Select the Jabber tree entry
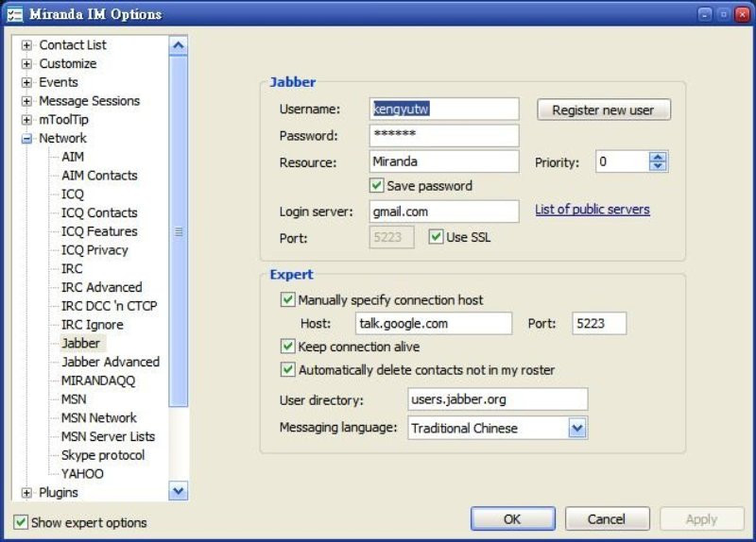The height and width of the screenshot is (542, 756). click(x=81, y=344)
